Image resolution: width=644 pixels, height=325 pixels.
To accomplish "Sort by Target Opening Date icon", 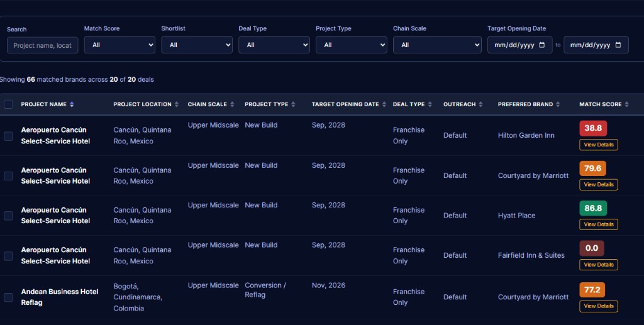I will point(384,104).
